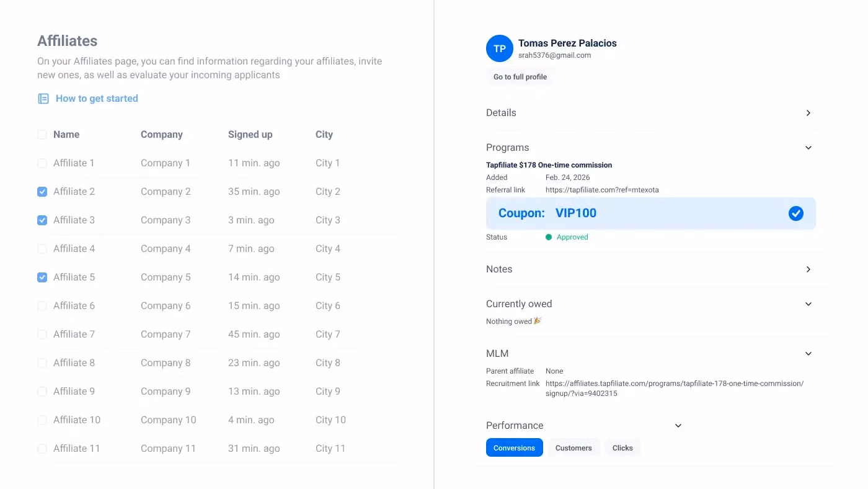The height and width of the screenshot is (489, 868).
Task: Select the Conversions tab
Action: [x=514, y=448]
